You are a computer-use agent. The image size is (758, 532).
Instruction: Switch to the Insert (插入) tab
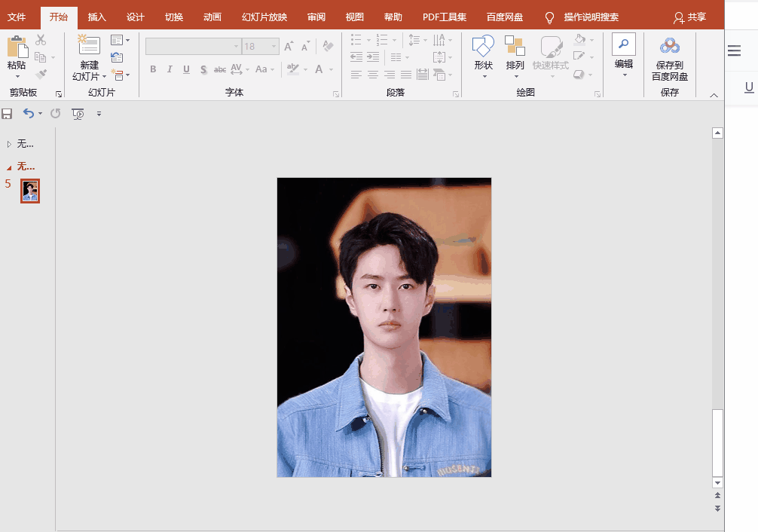pos(96,17)
